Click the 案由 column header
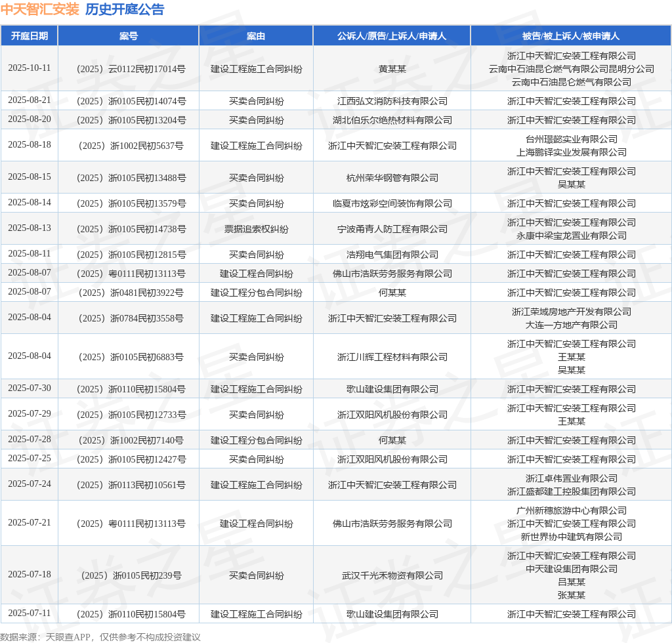This screenshot has height=643, width=672. point(256,36)
